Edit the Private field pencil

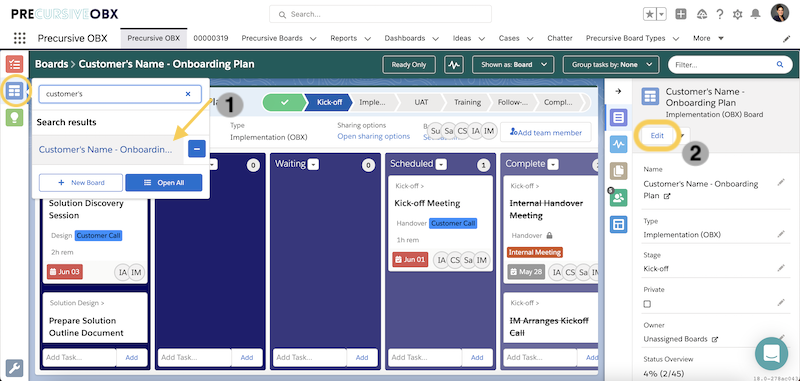[781, 302]
